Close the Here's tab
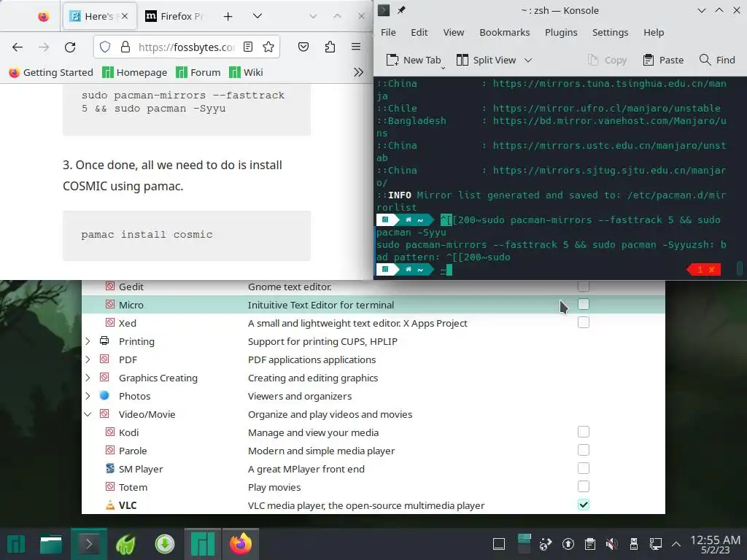Viewport: 747px width, 560px height. click(x=124, y=16)
